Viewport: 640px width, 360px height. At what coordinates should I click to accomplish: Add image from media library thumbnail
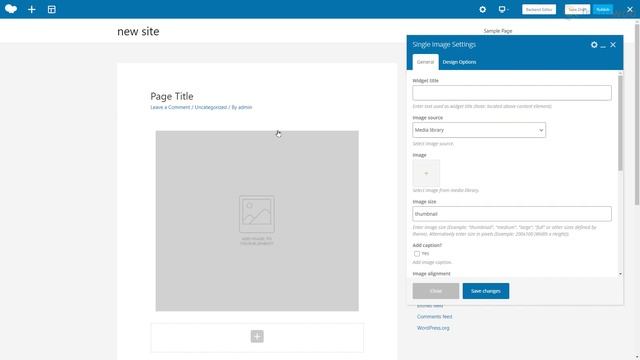point(426,173)
